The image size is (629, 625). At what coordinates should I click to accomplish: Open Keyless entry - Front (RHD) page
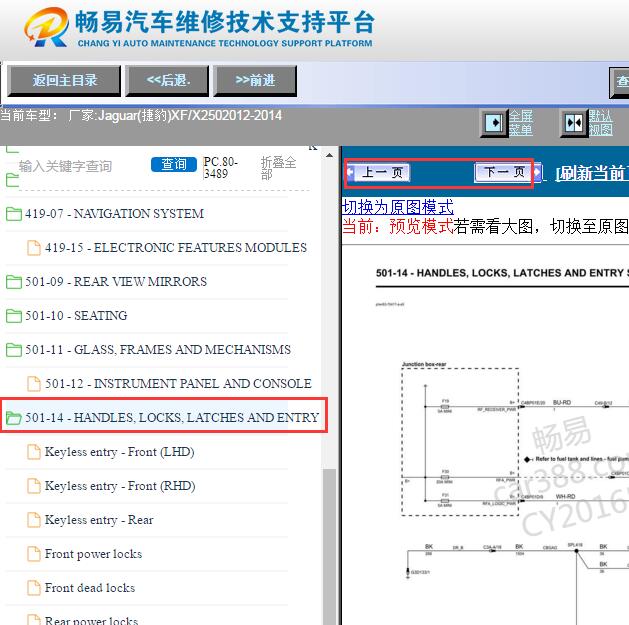pyautogui.click(x=120, y=486)
